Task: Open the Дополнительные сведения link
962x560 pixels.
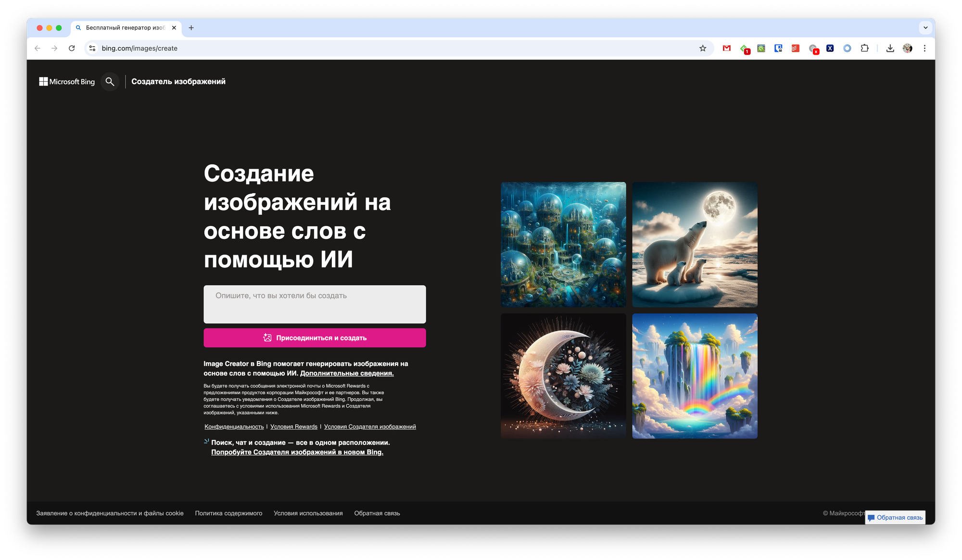Action: pyautogui.click(x=347, y=373)
